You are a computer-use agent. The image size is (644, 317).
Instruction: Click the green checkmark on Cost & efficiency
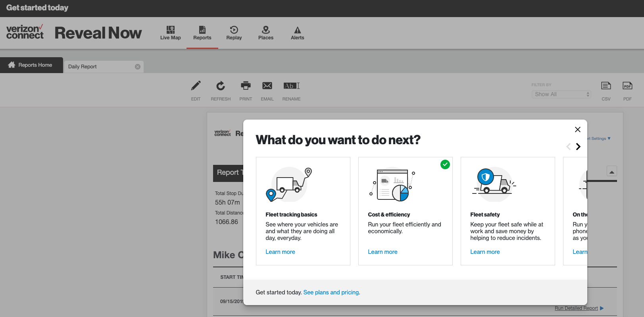(445, 164)
